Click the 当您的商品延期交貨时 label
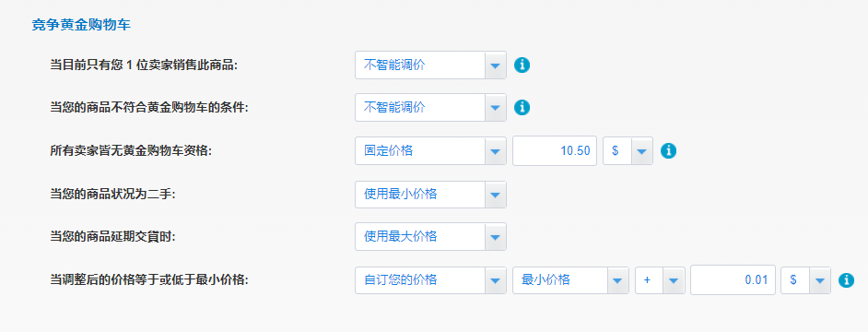The image size is (868, 332). click(112, 237)
